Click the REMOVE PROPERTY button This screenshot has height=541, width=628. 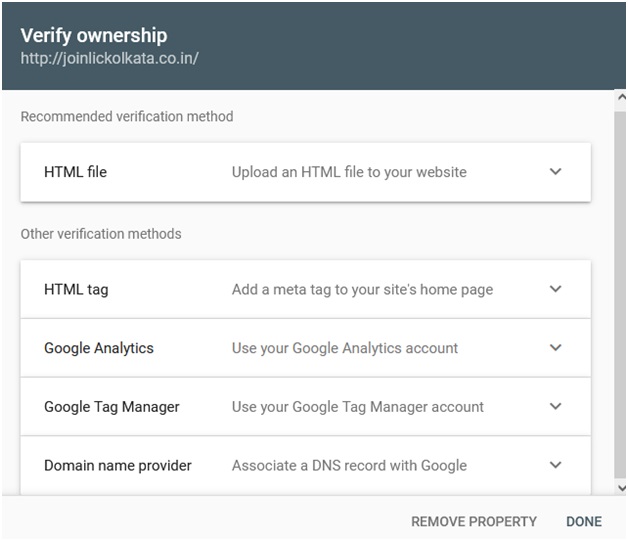[474, 521]
